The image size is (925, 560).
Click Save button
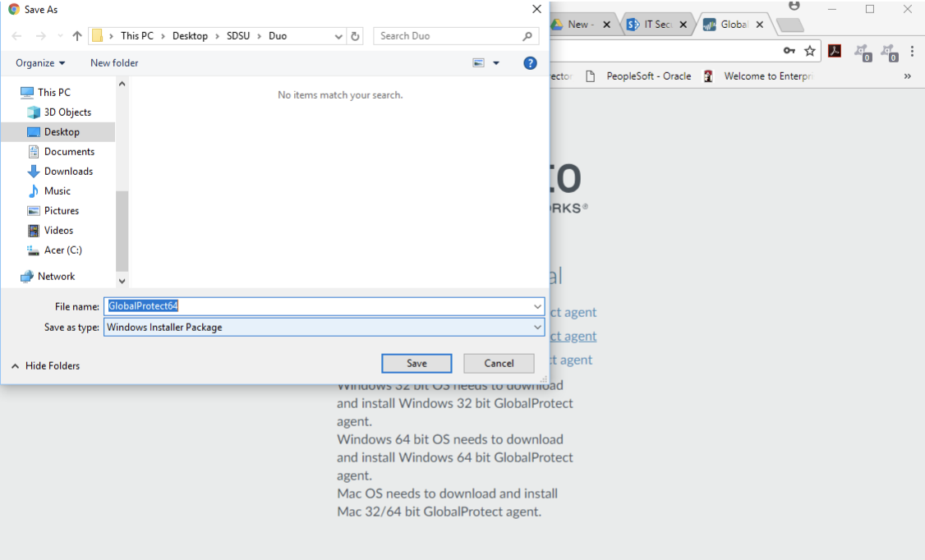pyautogui.click(x=416, y=363)
